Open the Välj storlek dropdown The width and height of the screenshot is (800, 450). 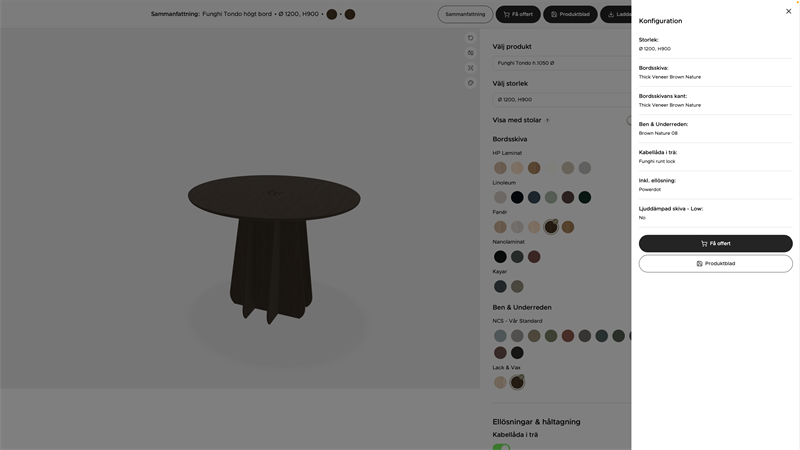coord(561,100)
